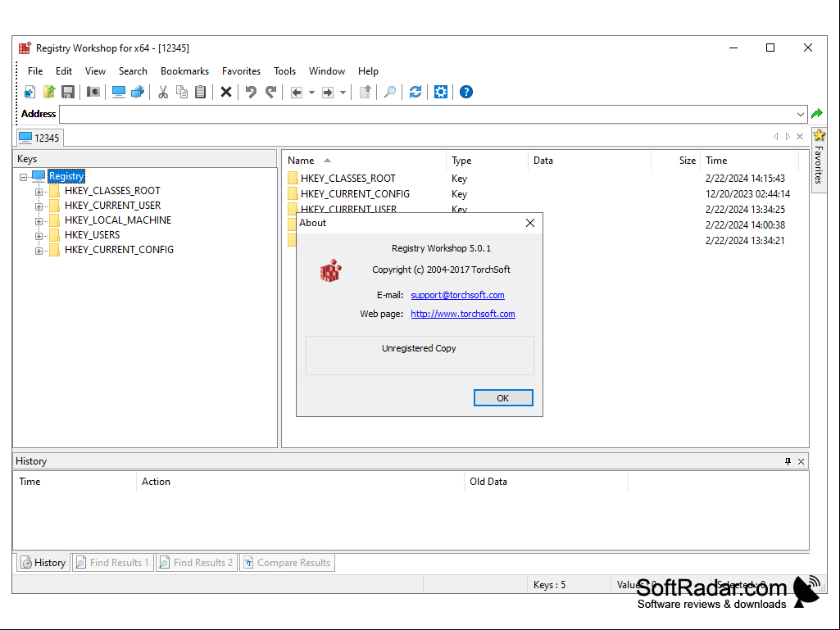The height and width of the screenshot is (630, 840).
Task: Click the green Go arrow beside Address
Action: coord(817,114)
